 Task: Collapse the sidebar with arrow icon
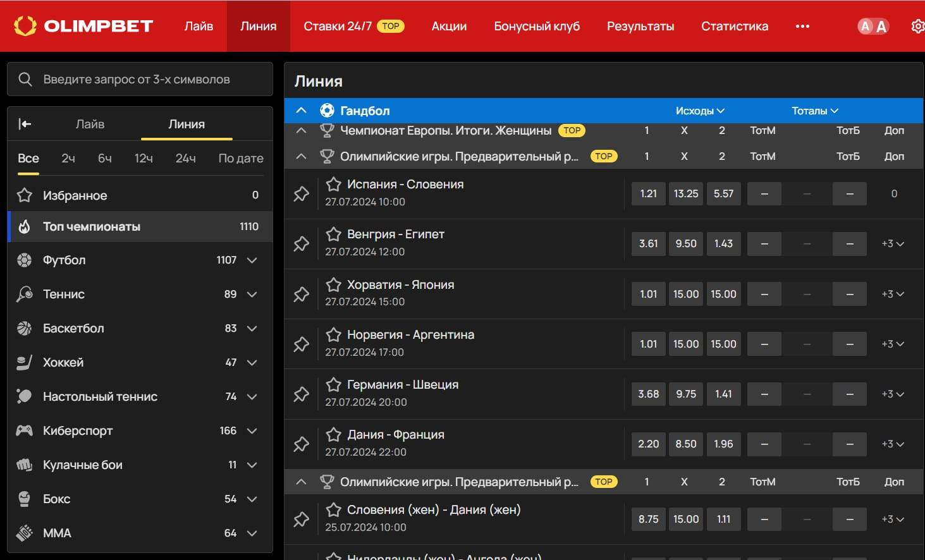tap(25, 124)
